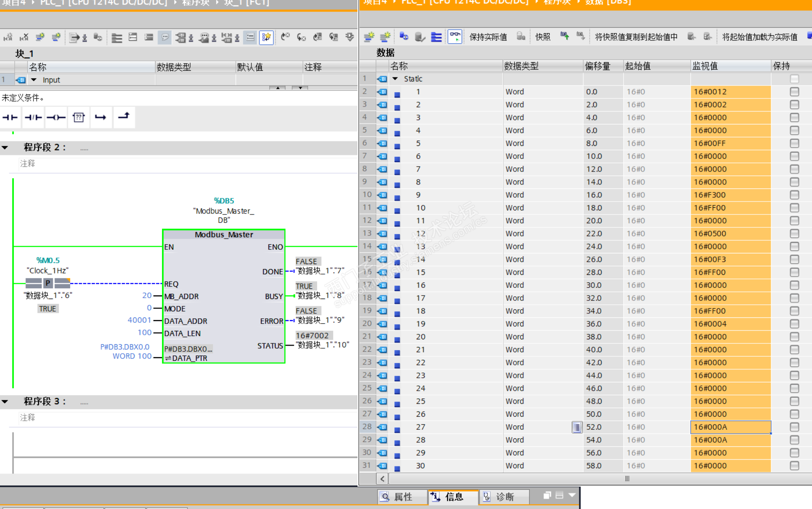Collapse 程序段 2 network
This screenshot has width=812, height=509.
(5, 147)
